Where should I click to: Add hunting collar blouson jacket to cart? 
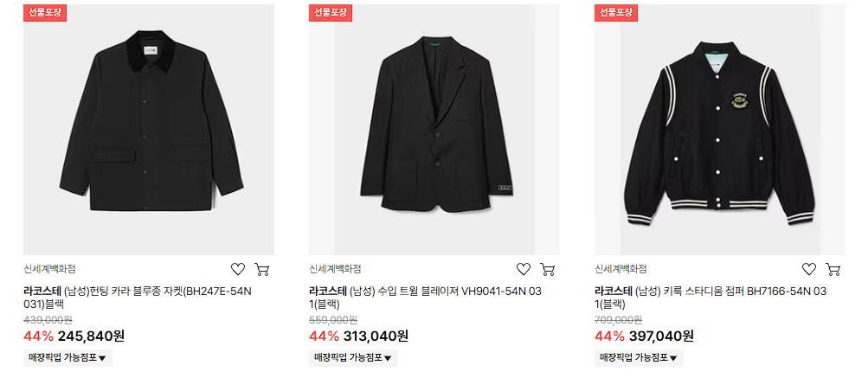pos(262,269)
